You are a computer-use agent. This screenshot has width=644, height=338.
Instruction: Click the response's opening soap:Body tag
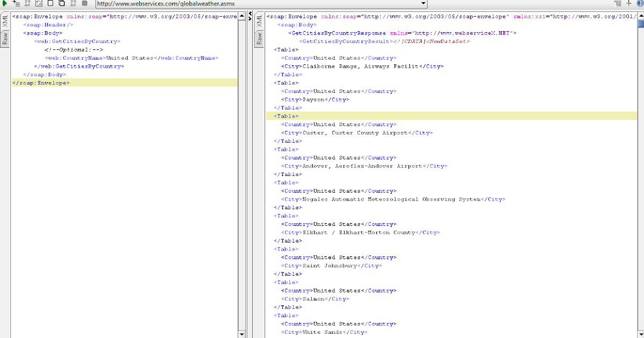pos(297,25)
